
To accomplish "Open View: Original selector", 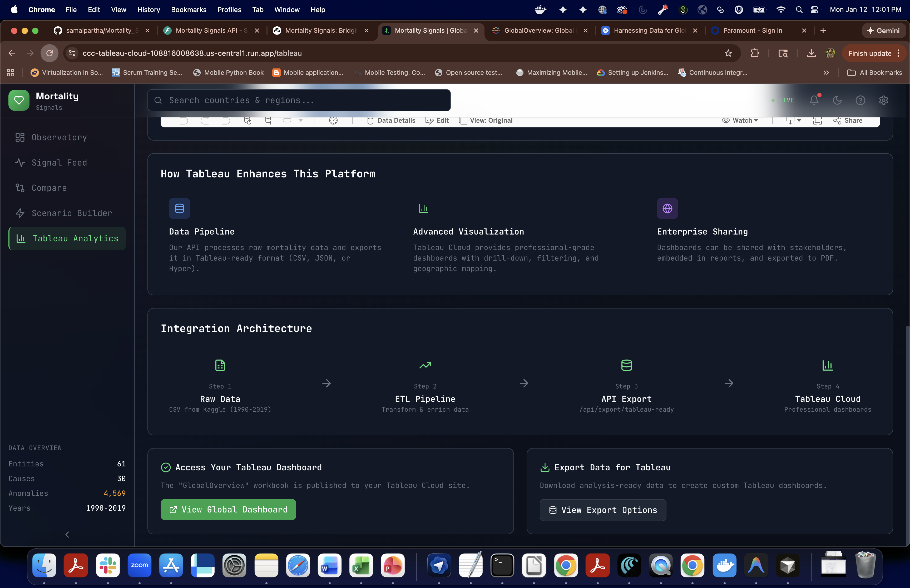I will (486, 121).
